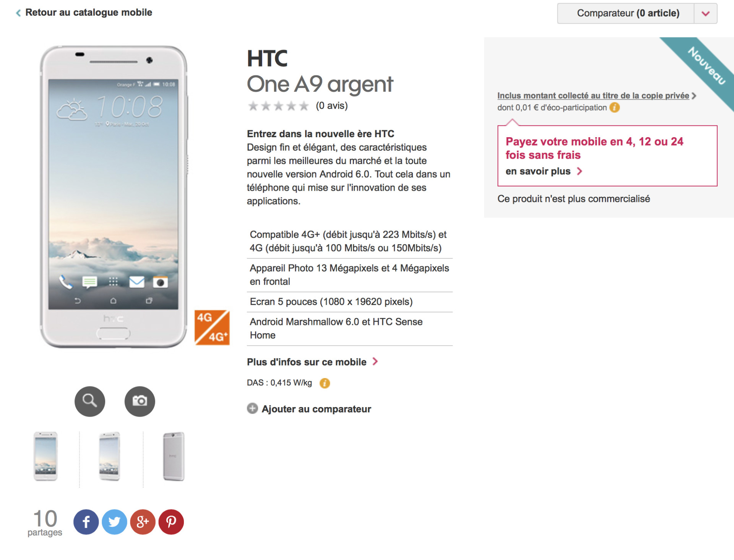734x560 pixels.
Task: Select the front view phone thumbnail
Action: (45, 456)
